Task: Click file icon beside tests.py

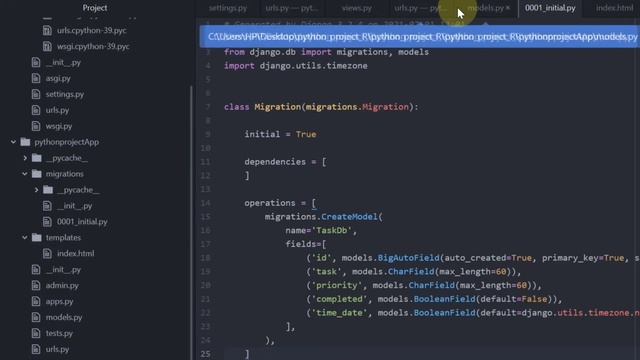Action: [36, 333]
